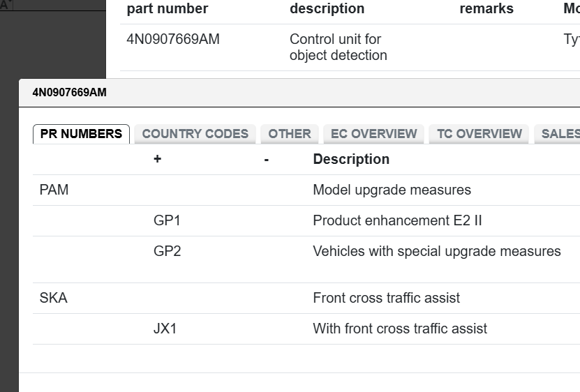Switch to the TC OVERVIEW tab

(x=479, y=134)
